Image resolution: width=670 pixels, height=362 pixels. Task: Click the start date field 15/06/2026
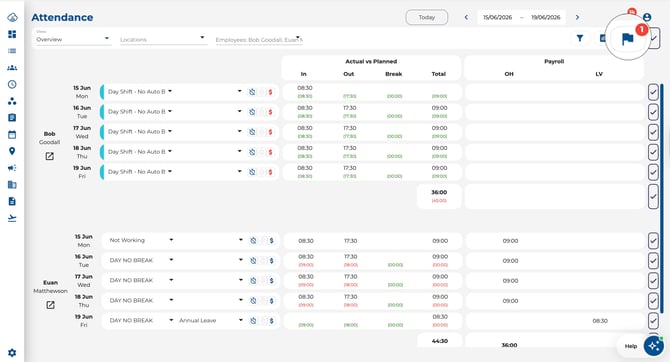[x=497, y=18]
